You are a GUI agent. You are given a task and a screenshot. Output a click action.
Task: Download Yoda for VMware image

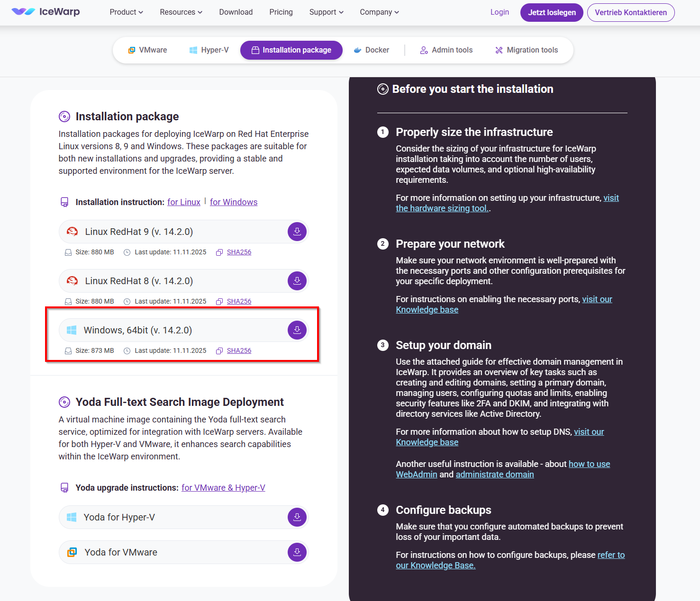(x=297, y=552)
